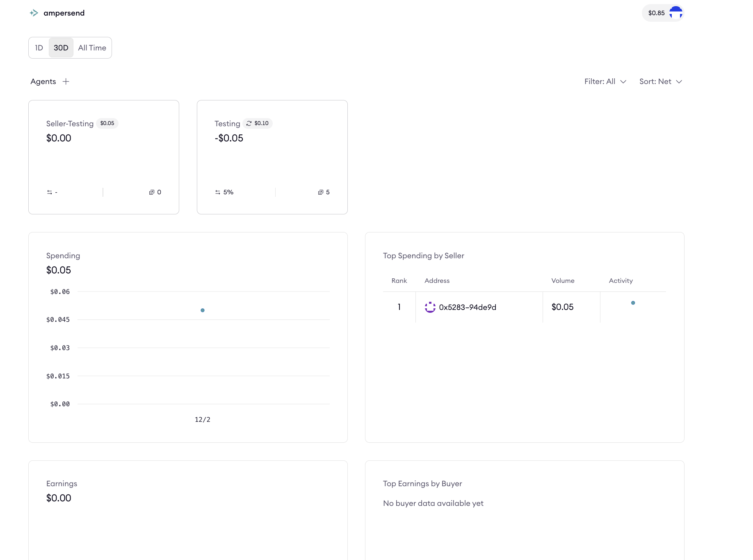Click the activity dot for seller rank 1
The height and width of the screenshot is (560, 753).
pyautogui.click(x=633, y=303)
